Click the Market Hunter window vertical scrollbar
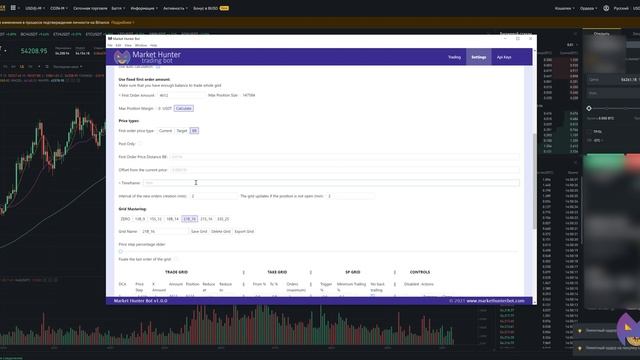Screen dimensions: 640x360 (534, 181)
